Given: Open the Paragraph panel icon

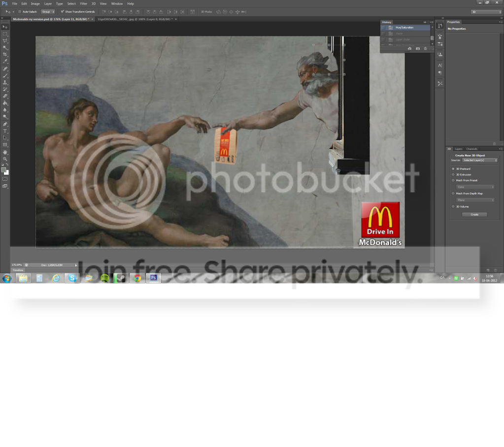Looking at the screenshot, I should coord(440,73).
